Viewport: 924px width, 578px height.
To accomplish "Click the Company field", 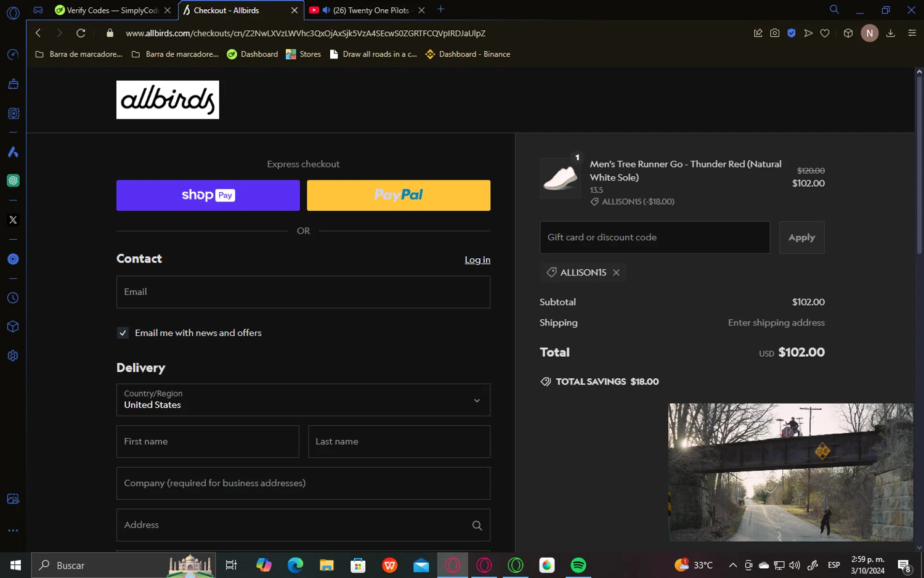I will pyautogui.click(x=303, y=483).
